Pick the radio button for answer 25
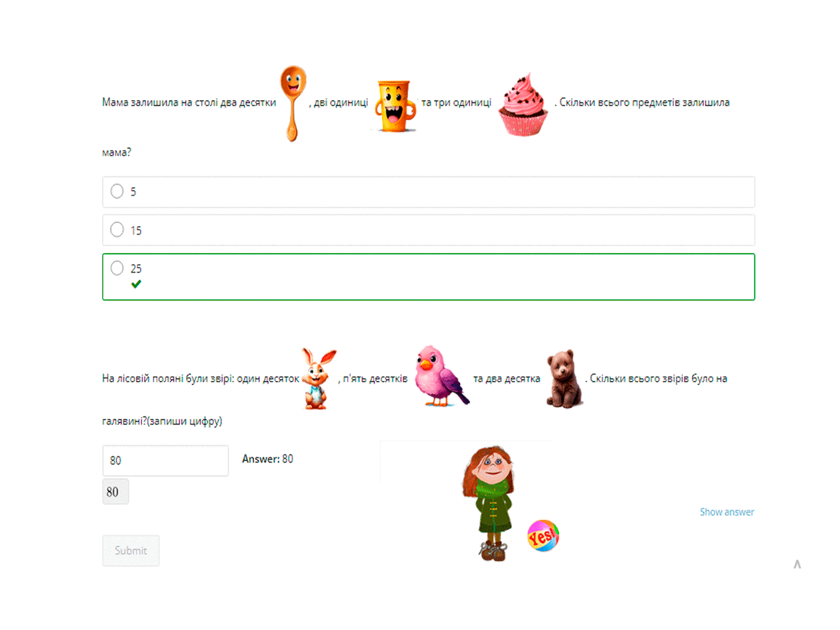 117,268
